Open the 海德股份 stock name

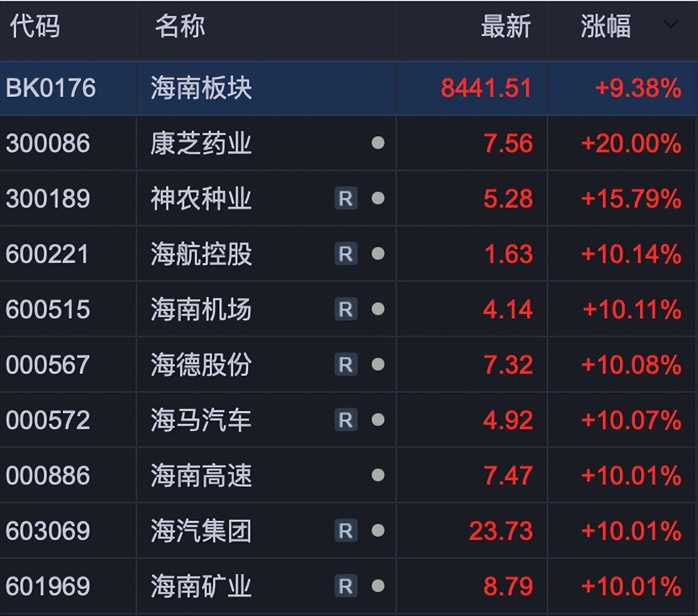coord(201,365)
